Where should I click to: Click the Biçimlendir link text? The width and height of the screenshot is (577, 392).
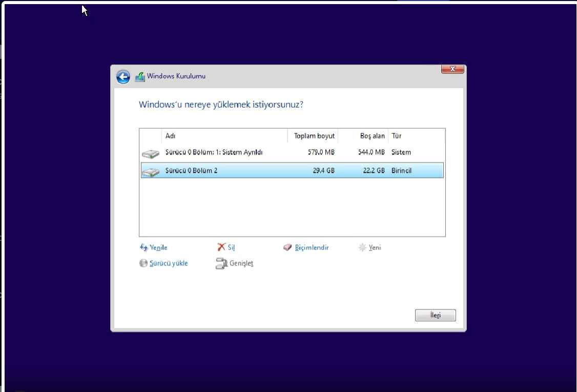(312, 247)
